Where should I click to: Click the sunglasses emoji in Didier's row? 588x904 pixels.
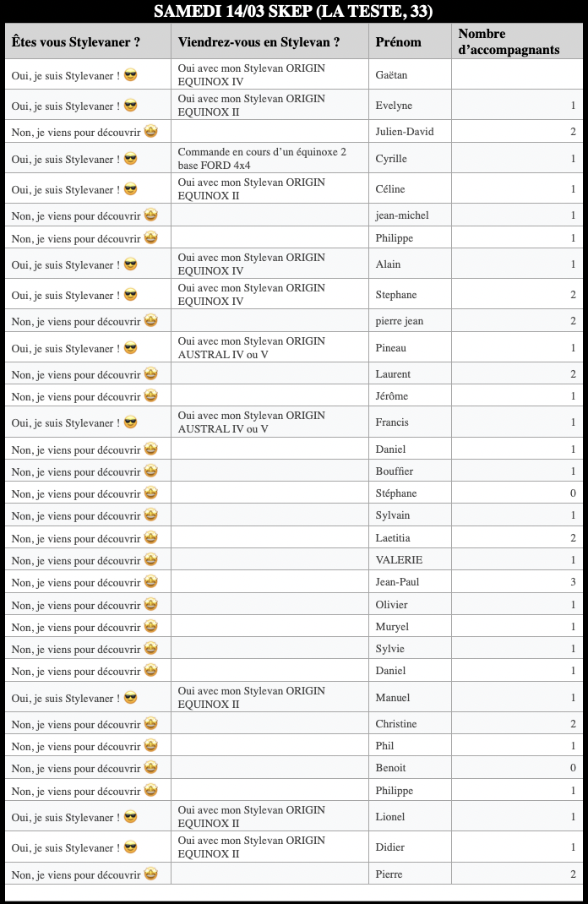pyautogui.click(x=131, y=847)
